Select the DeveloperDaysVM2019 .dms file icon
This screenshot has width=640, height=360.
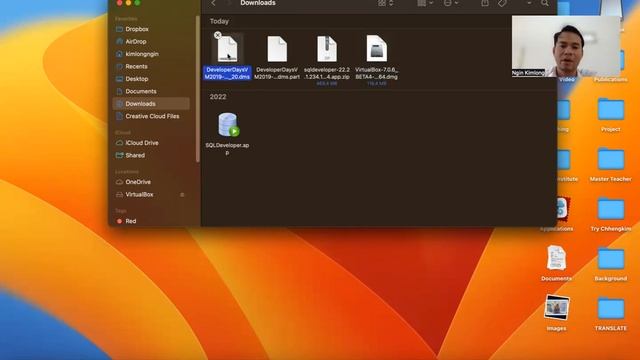click(227, 49)
